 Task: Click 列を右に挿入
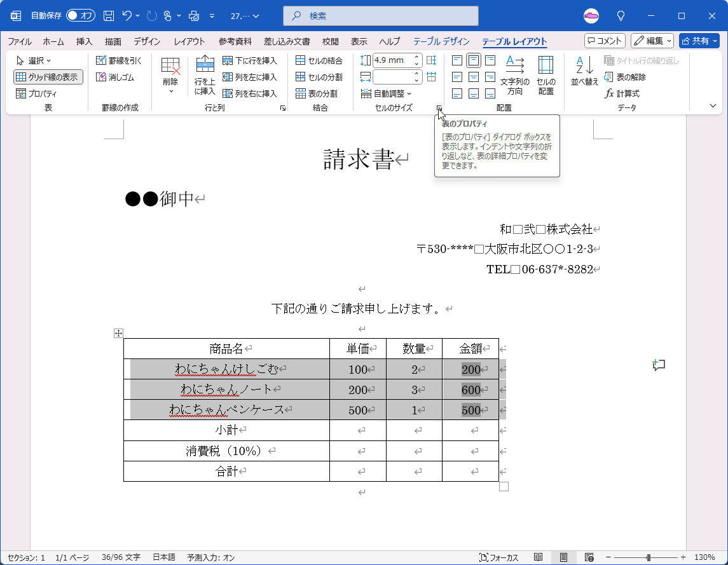tap(250, 93)
